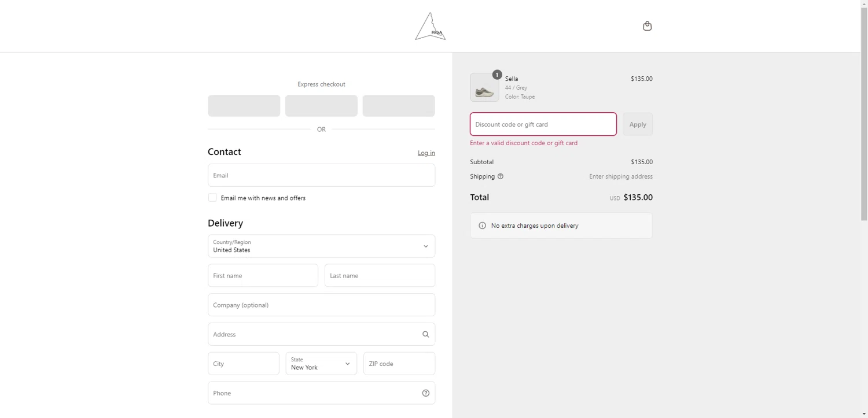Screen dimensions: 868x418
Task: Open the Country/Region dropdown
Action: point(321,246)
